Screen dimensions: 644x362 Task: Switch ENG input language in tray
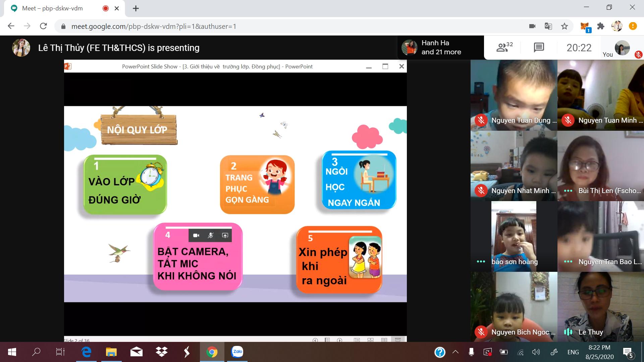[x=573, y=352]
